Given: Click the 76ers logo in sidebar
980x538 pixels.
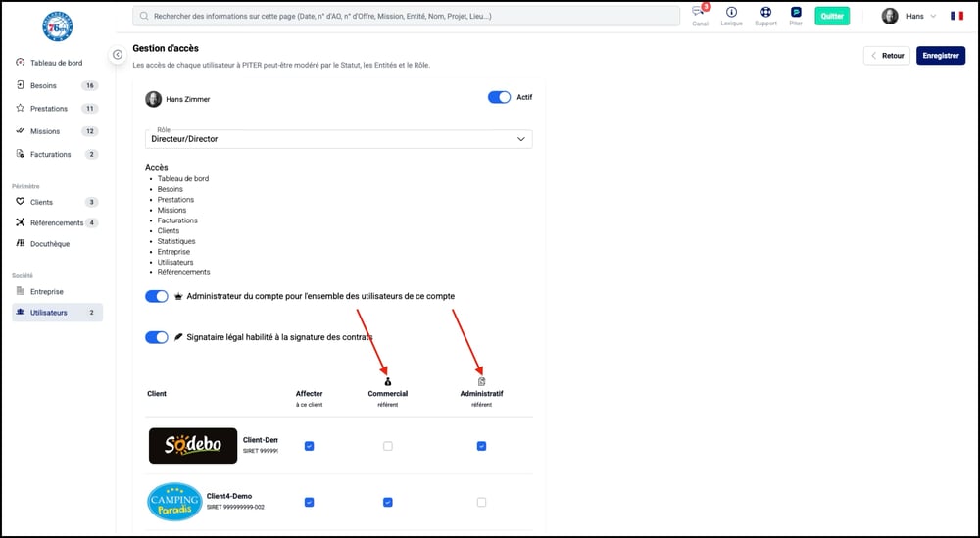Looking at the screenshot, I should [58, 26].
